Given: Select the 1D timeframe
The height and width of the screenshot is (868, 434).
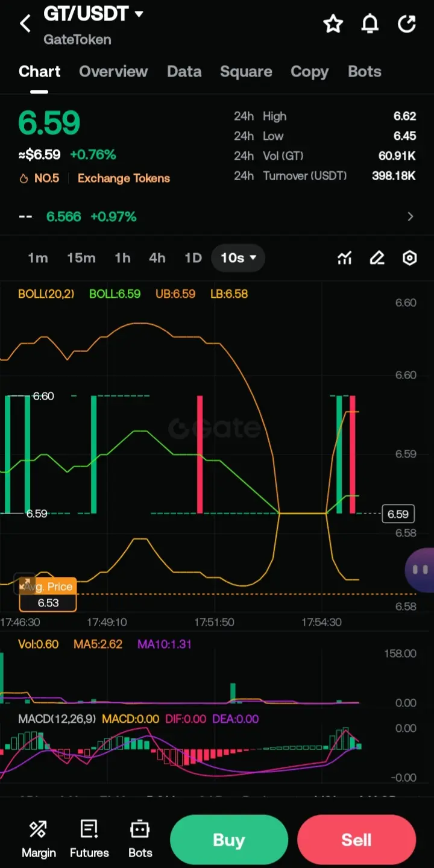Looking at the screenshot, I should coord(193,258).
